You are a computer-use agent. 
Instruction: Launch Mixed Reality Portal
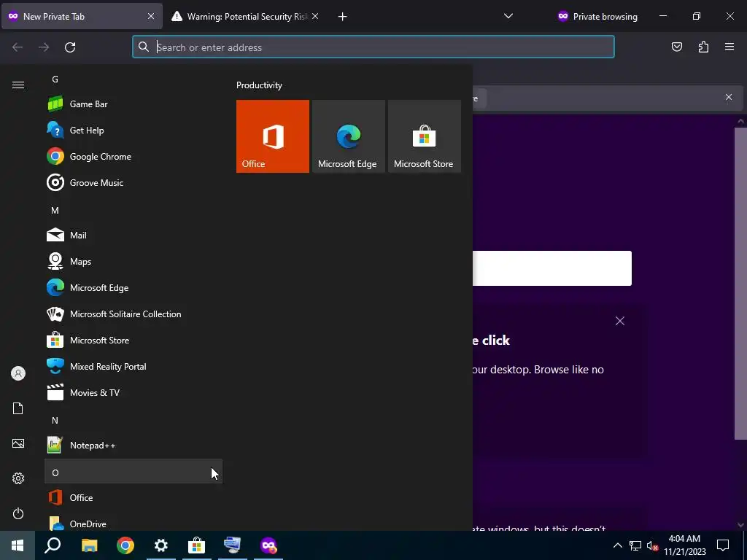click(x=133, y=366)
